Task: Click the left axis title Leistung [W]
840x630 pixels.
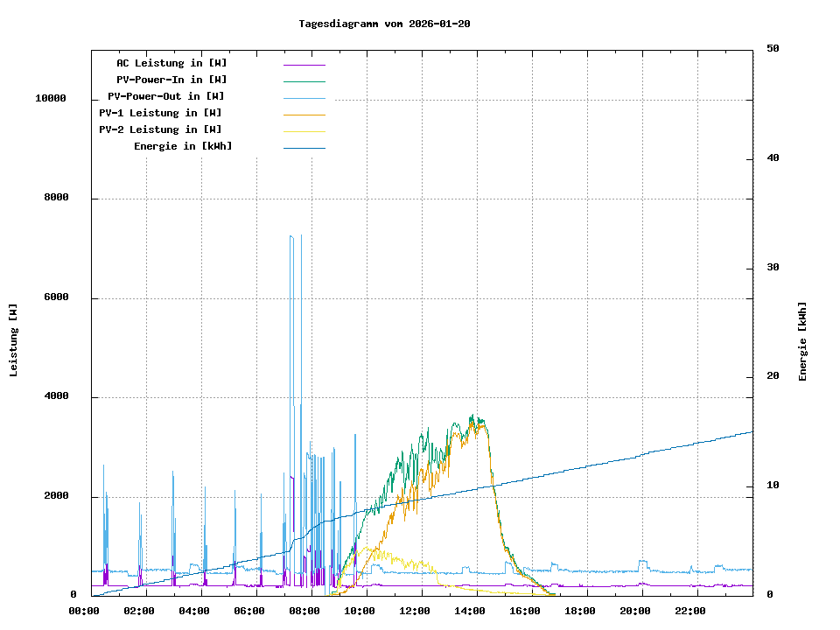Action: (13, 340)
